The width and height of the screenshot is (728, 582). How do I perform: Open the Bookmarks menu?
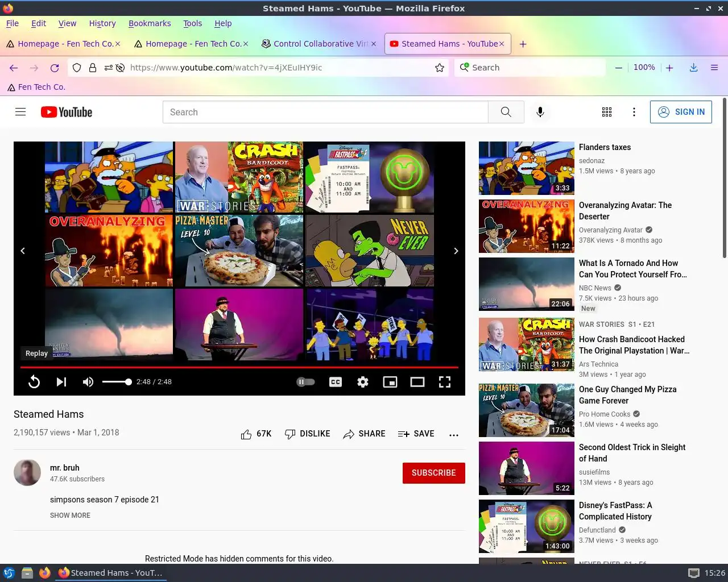(x=150, y=23)
